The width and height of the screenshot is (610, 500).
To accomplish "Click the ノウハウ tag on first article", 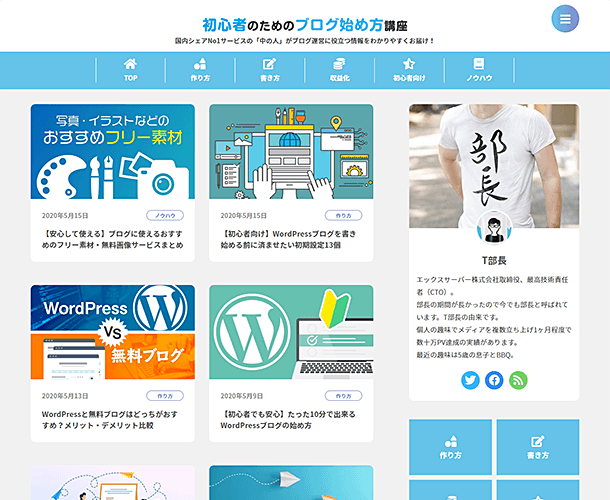I will click(164, 215).
